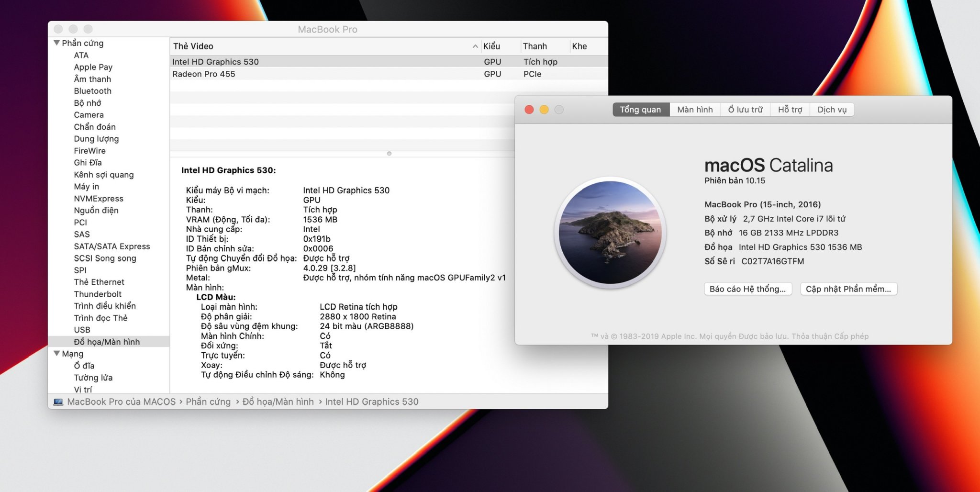Click Intel HD Graphics 530 breadcrumb
Image resolution: width=980 pixels, height=492 pixels.
pos(372,402)
